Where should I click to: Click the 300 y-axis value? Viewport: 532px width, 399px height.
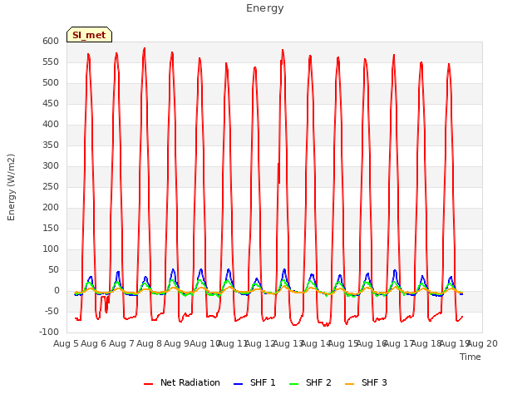coord(51,166)
